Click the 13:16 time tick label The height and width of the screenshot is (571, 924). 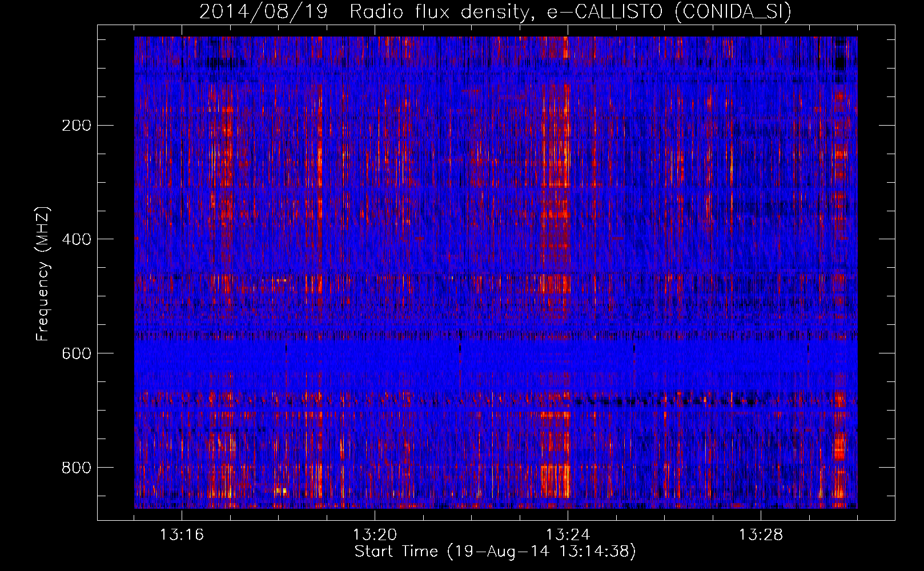click(182, 535)
